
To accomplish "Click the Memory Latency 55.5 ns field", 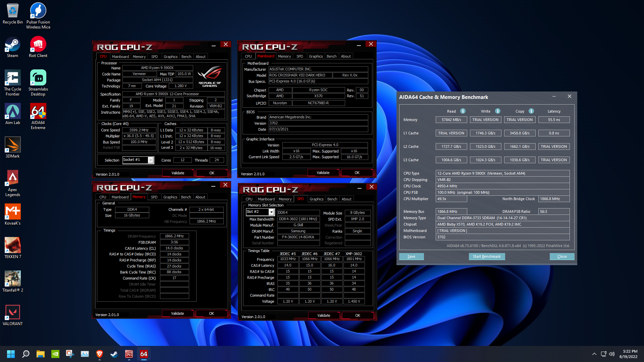I will coord(554,120).
